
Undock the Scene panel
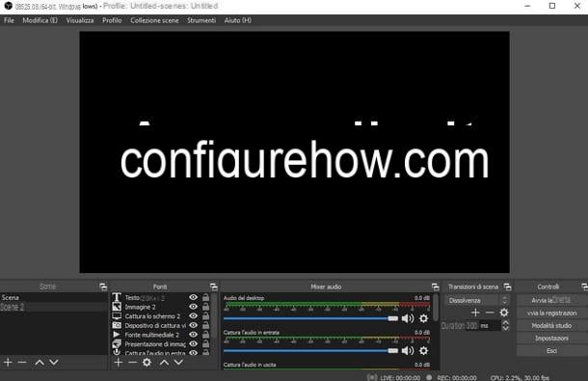[103, 286]
